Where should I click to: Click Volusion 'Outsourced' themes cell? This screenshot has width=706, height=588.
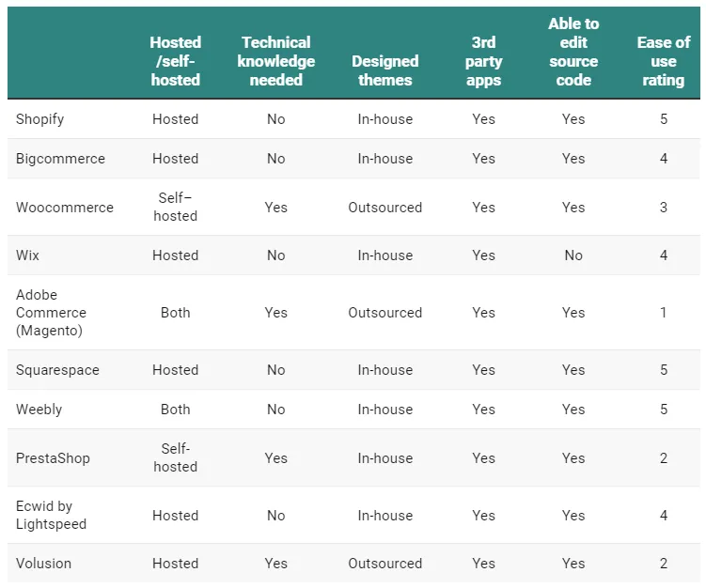pyautogui.click(x=384, y=564)
